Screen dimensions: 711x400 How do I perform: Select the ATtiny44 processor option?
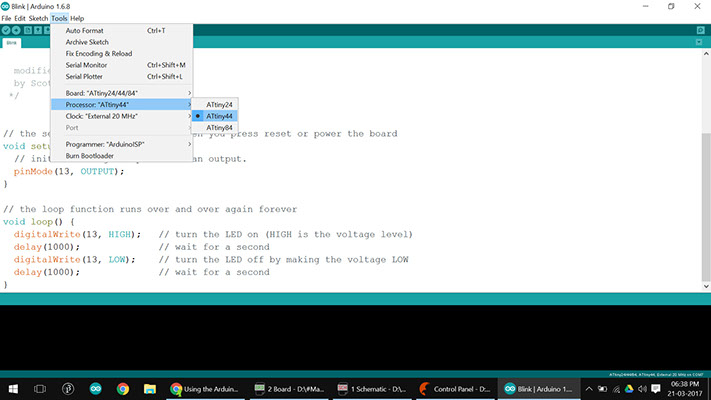pyautogui.click(x=215, y=116)
